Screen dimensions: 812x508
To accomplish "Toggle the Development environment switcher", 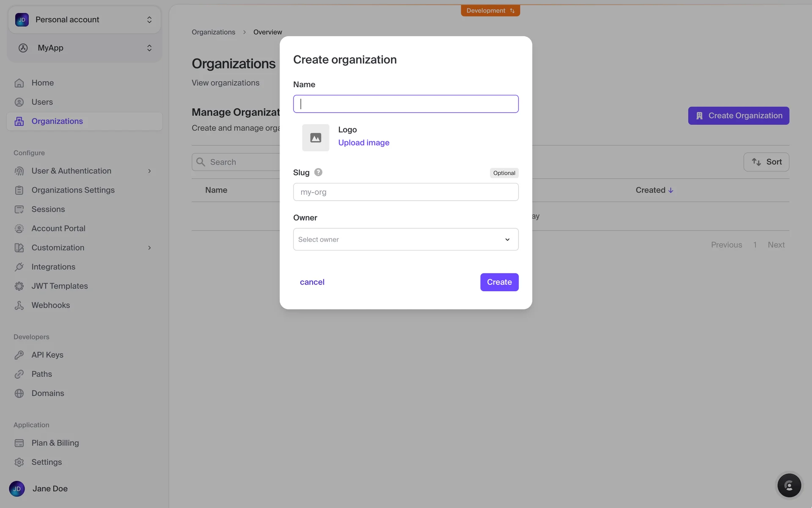I will click(490, 11).
